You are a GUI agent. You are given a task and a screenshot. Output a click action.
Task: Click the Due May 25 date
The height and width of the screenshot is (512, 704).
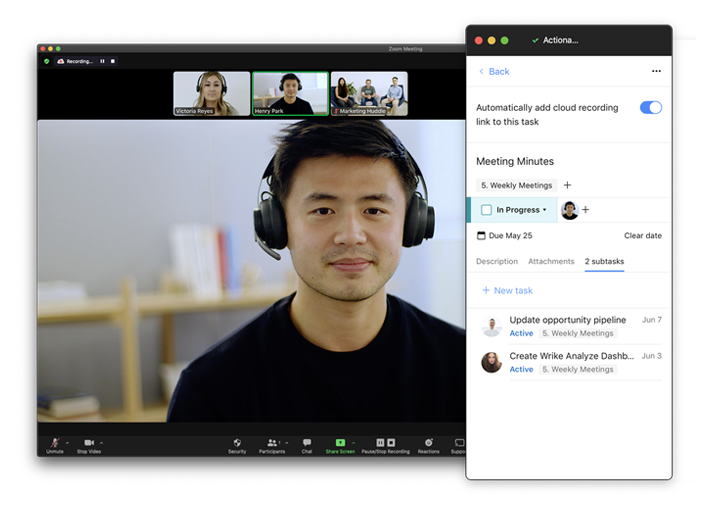pyautogui.click(x=510, y=236)
